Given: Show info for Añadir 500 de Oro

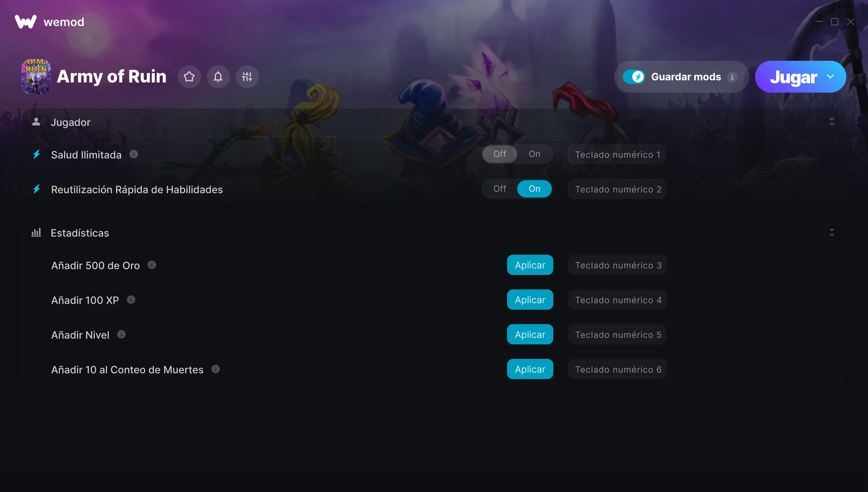Looking at the screenshot, I should (152, 265).
